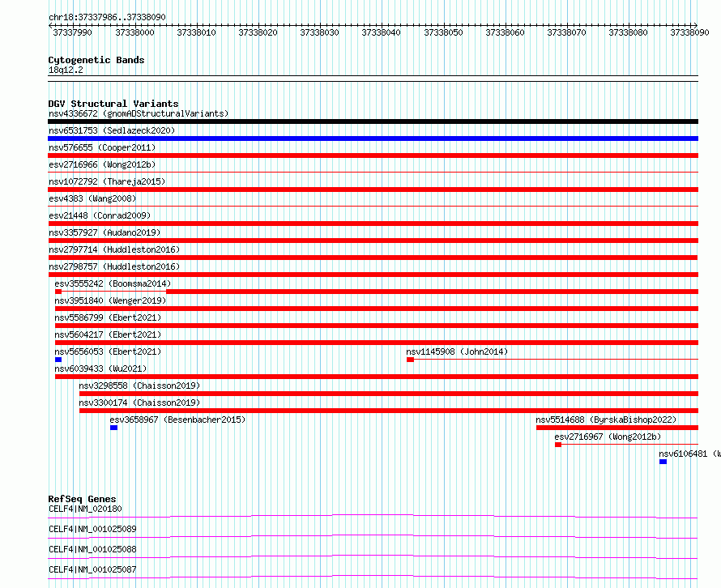The image size is (721, 588).
Task: Click small blue nsv5656053 marker
Action: (x=58, y=360)
